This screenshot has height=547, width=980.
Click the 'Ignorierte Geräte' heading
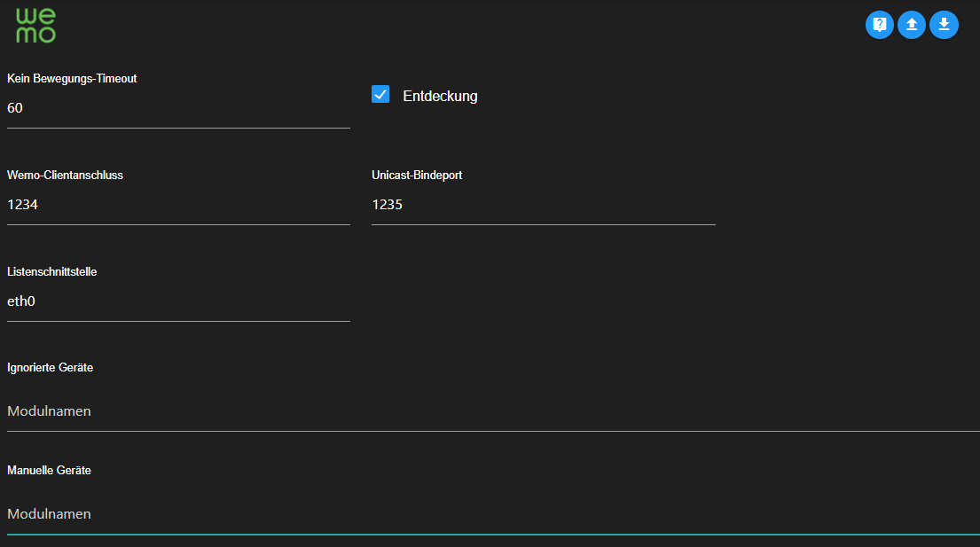[x=50, y=367]
